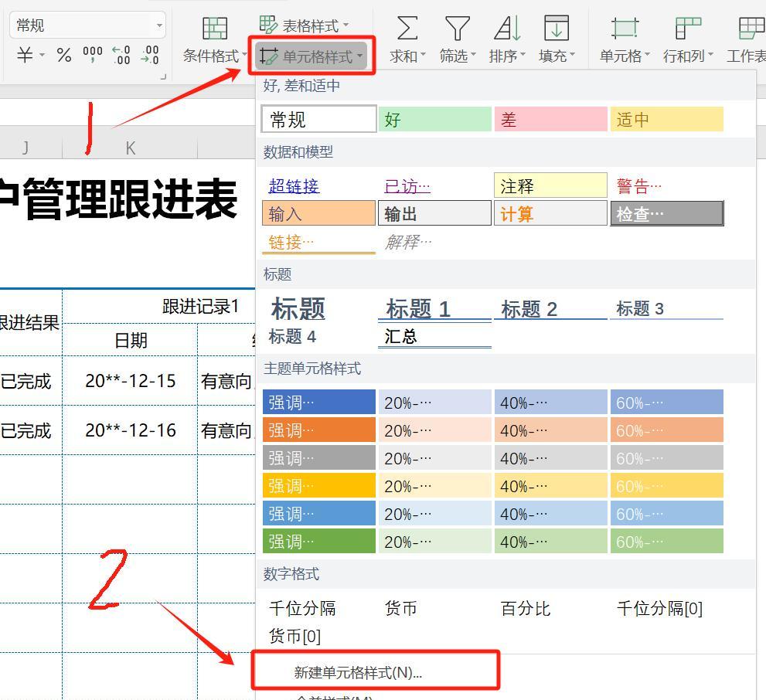Click the 筛选 filter funnel icon

coord(458,28)
